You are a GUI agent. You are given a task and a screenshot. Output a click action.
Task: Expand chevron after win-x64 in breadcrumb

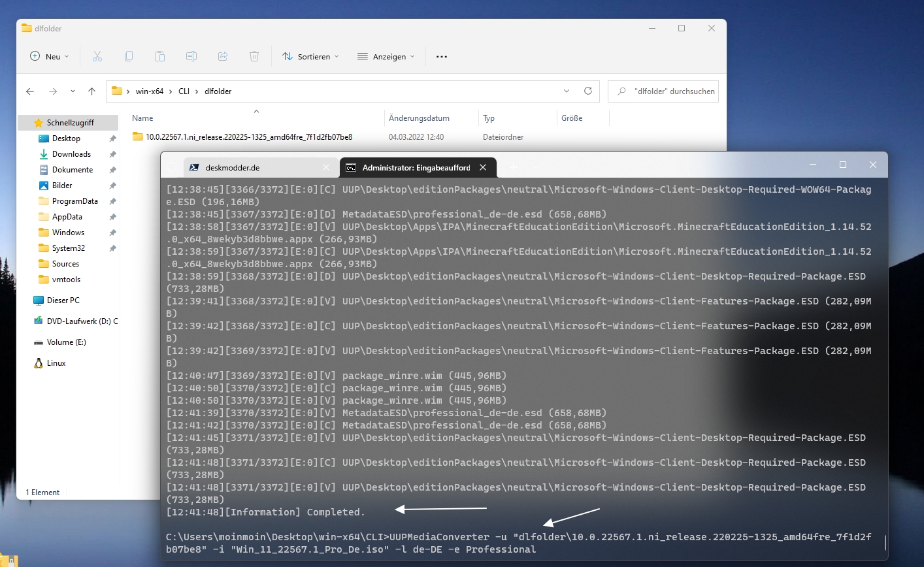[171, 91]
